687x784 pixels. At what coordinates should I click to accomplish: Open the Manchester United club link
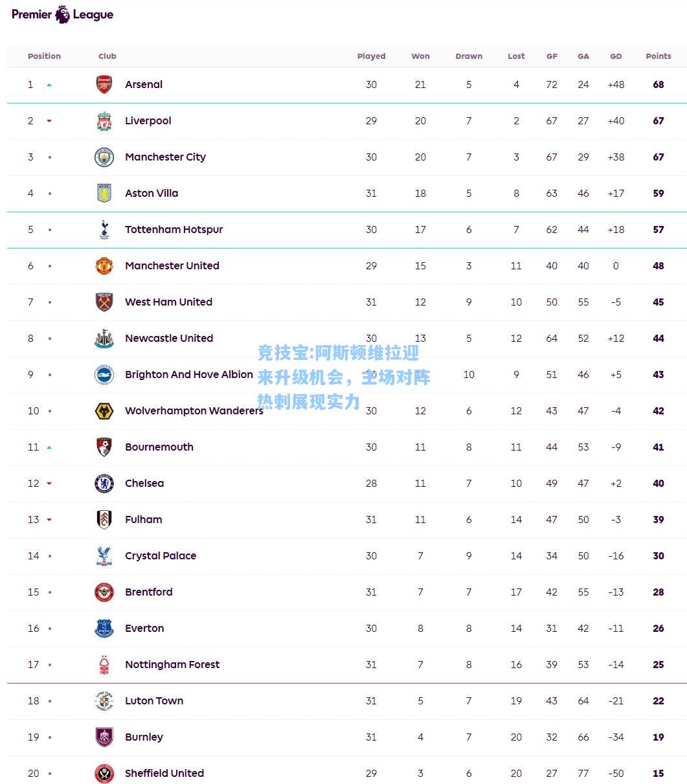172,266
